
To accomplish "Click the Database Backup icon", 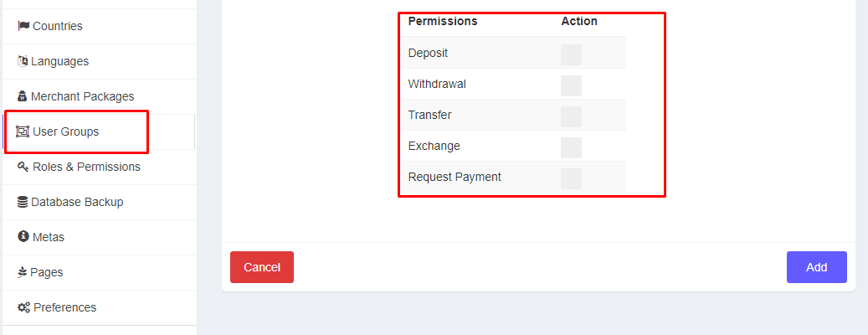I will pyautogui.click(x=23, y=202).
